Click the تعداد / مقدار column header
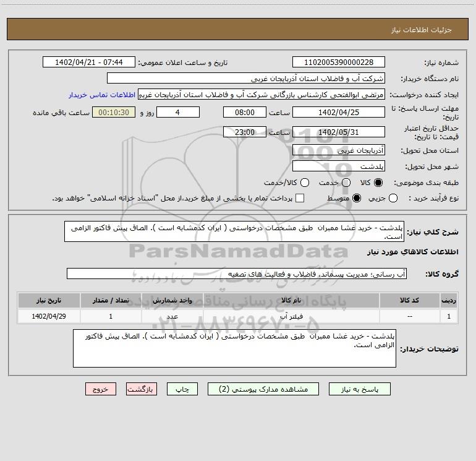This screenshot has height=461, width=476. point(111,300)
